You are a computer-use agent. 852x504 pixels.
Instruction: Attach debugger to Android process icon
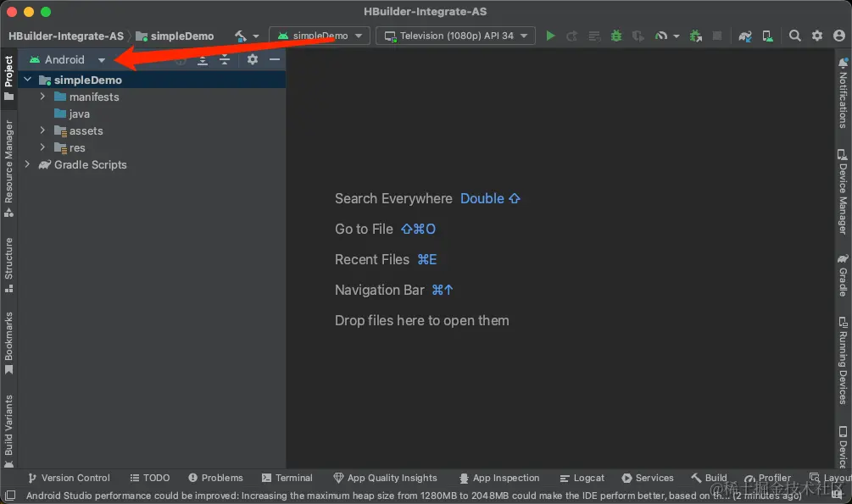[x=695, y=36]
